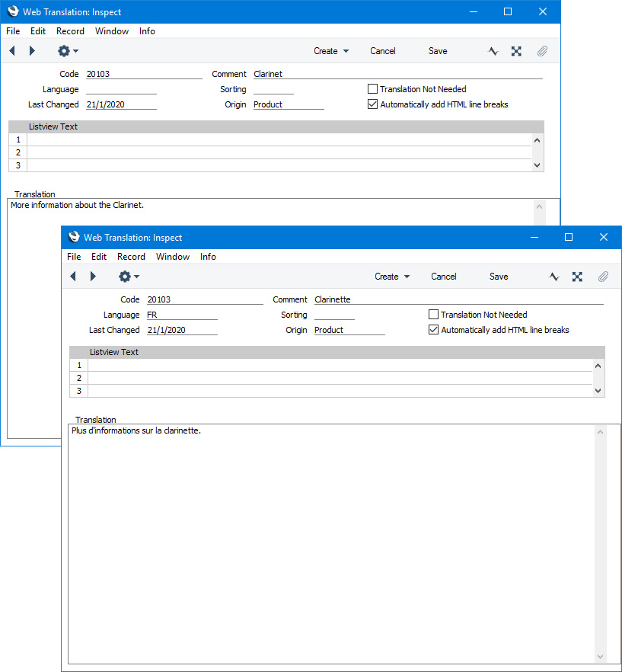Viewport: 622px width, 672px height.
Task: Expand the Create menu in the back Clarinet window
Action: pos(331,51)
